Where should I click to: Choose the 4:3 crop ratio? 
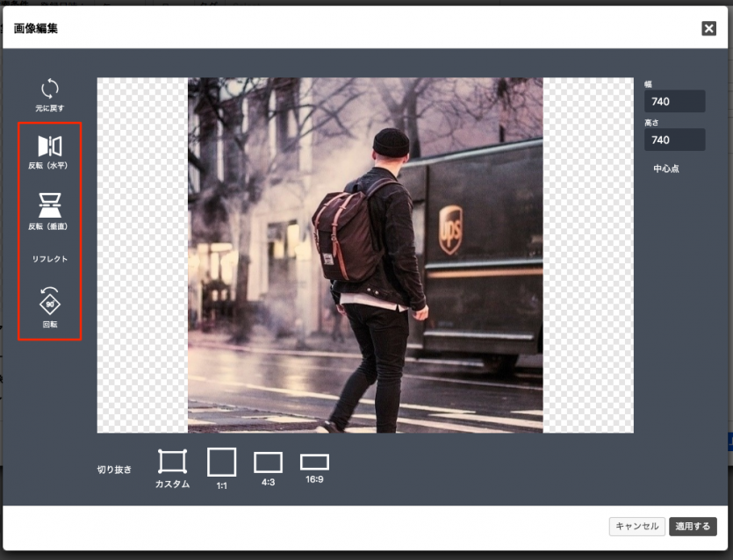pos(268,463)
